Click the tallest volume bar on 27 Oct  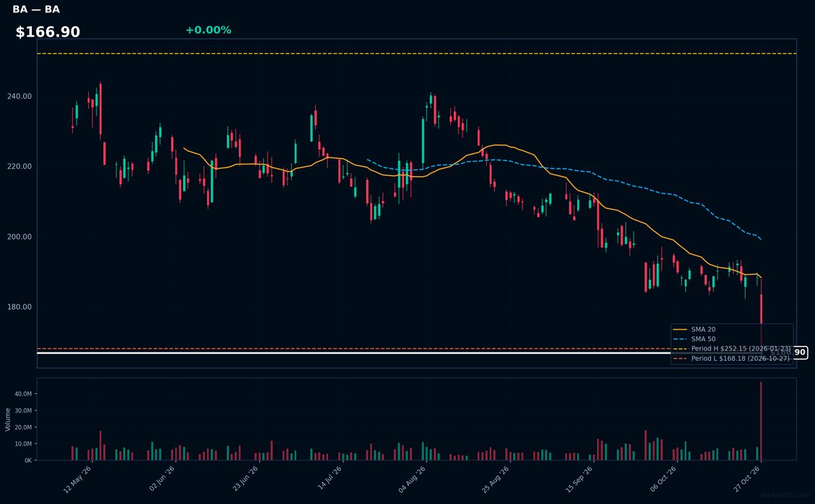tap(761, 421)
